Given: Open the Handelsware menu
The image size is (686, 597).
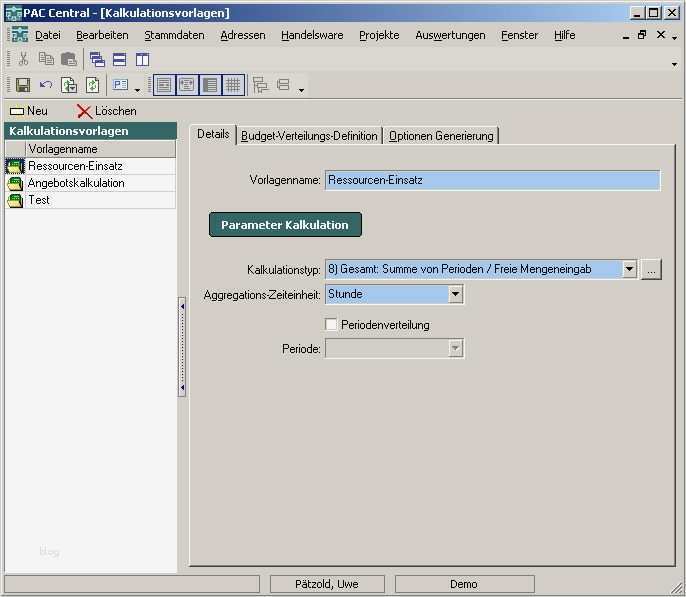Looking at the screenshot, I should (312, 35).
